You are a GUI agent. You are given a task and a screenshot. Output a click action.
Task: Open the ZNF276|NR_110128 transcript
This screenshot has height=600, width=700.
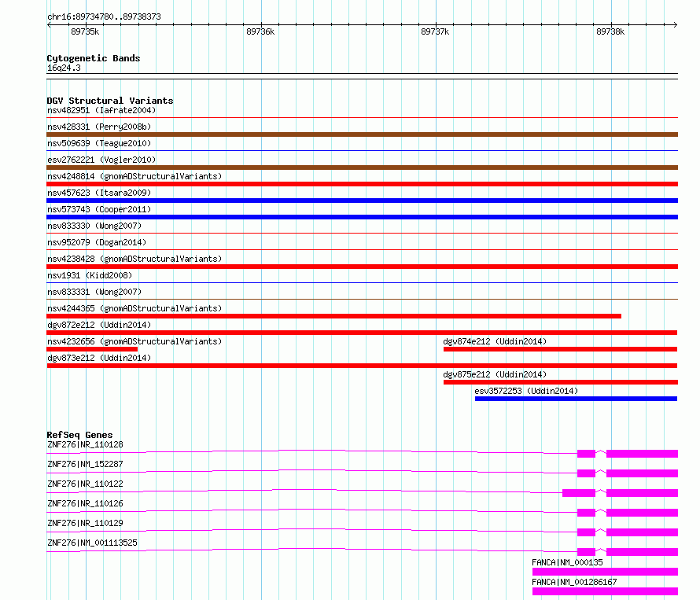pos(85,444)
